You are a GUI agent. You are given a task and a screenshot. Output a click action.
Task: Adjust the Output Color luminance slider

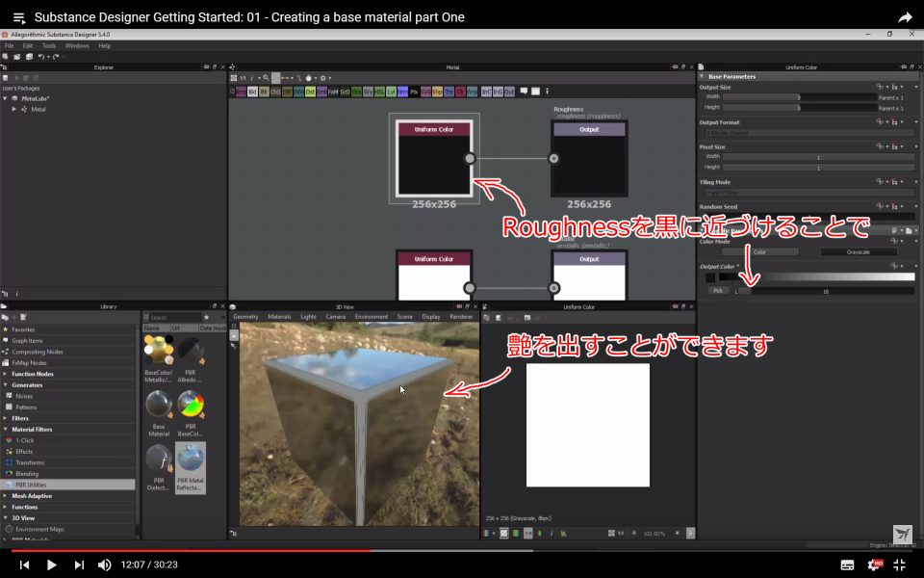825,291
